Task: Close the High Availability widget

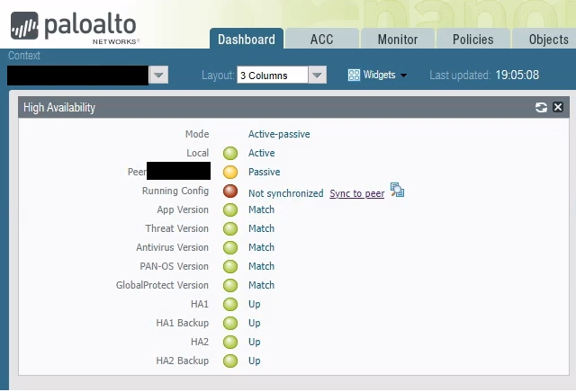Action: pos(558,108)
